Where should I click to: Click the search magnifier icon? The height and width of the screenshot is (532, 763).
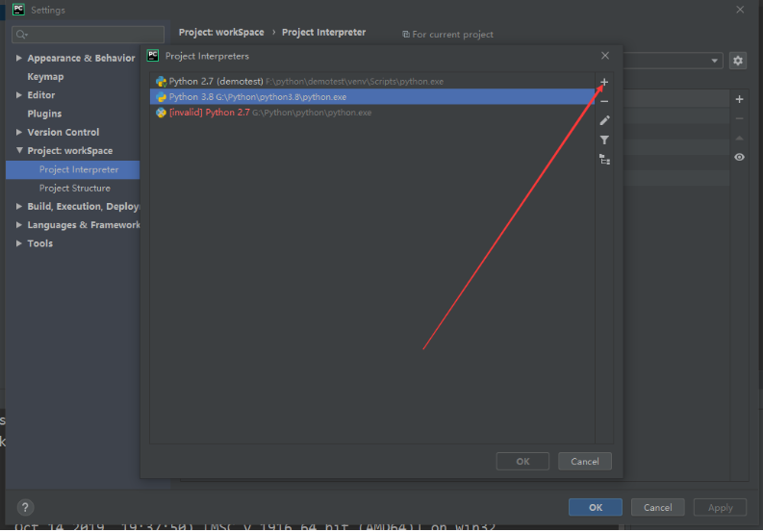click(x=21, y=35)
